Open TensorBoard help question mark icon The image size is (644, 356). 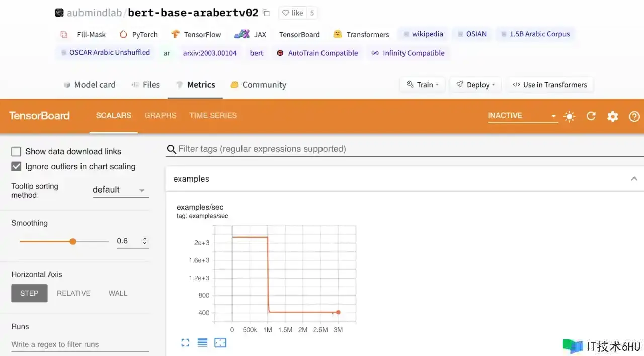click(634, 116)
